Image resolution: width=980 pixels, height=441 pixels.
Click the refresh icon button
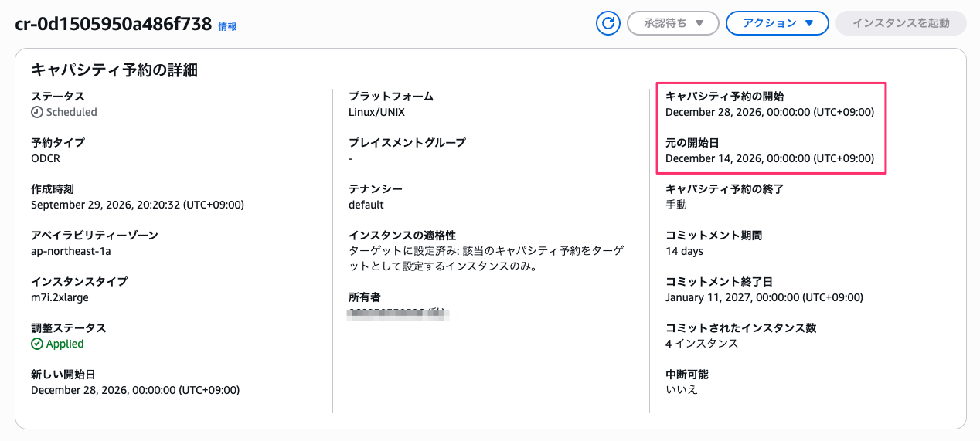608,23
